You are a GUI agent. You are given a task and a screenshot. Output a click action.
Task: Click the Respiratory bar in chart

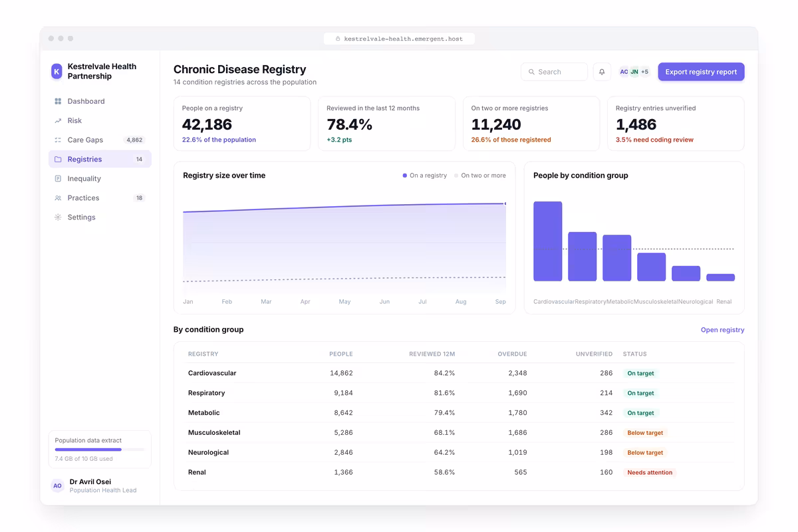[583, 257]
